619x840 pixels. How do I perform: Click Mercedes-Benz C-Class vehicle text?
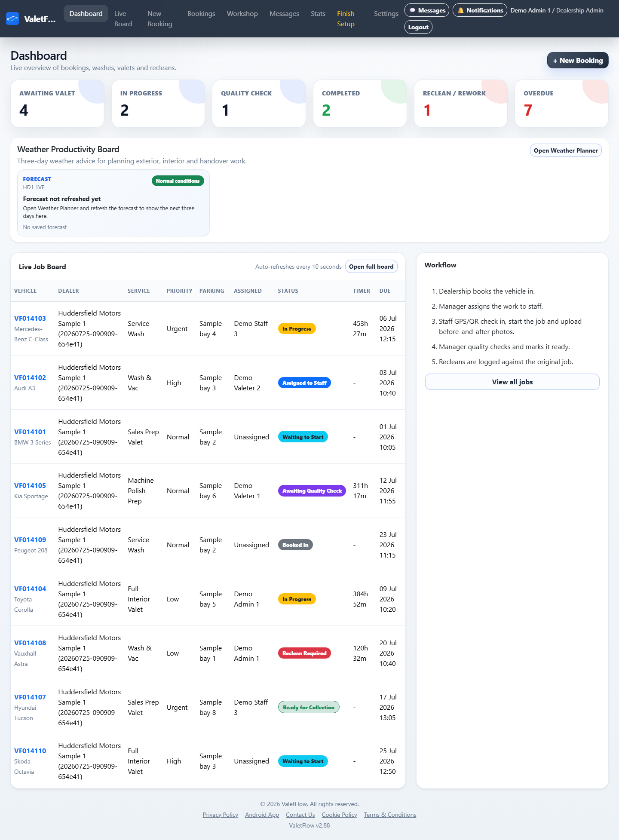point(31,334)
